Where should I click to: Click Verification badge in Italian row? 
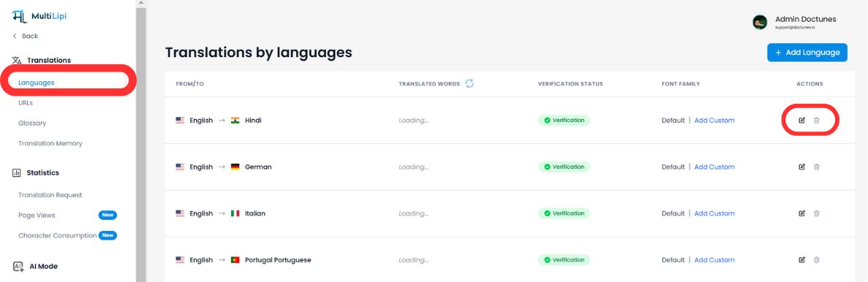564,213
